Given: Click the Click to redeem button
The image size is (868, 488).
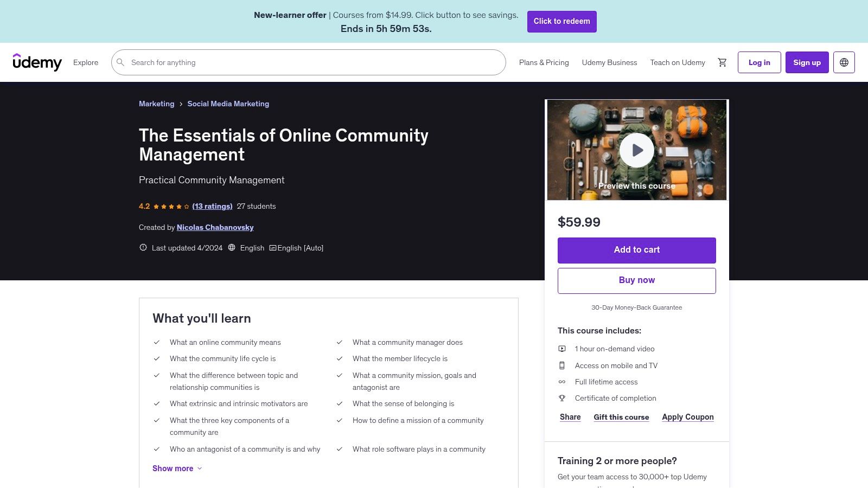Looking at the screenshot, I should click(x=562, y=21).
